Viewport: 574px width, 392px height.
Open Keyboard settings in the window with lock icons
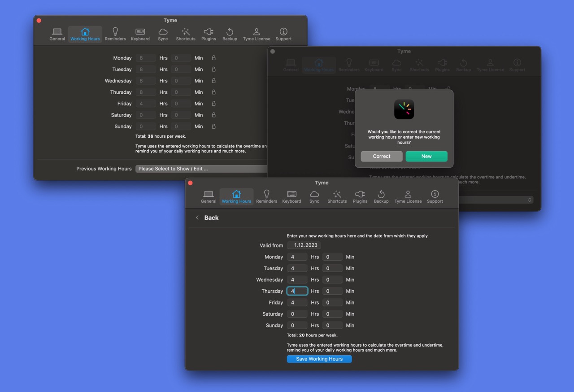[x=140, y=34]
